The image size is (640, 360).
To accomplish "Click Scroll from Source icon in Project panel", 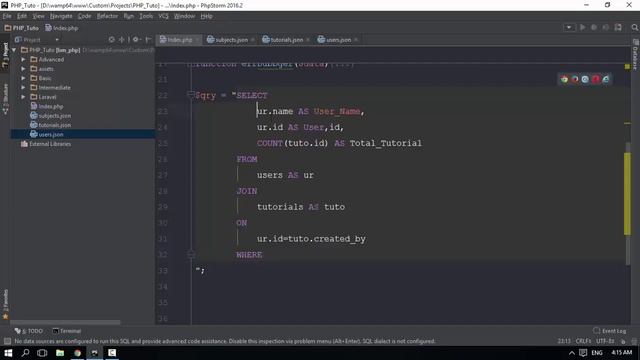I will pyautogui.click(x=111, y=40).
